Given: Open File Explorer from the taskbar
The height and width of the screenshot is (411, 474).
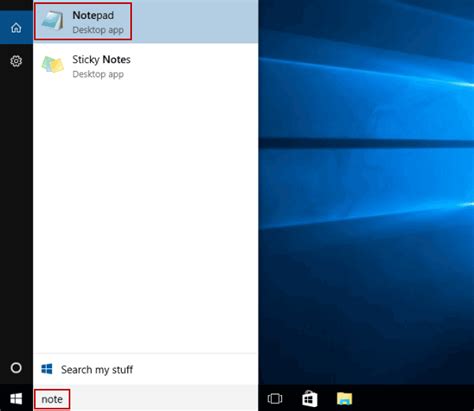Looking at the screenshot, I should pyautogui.click(x=344, y=398).
